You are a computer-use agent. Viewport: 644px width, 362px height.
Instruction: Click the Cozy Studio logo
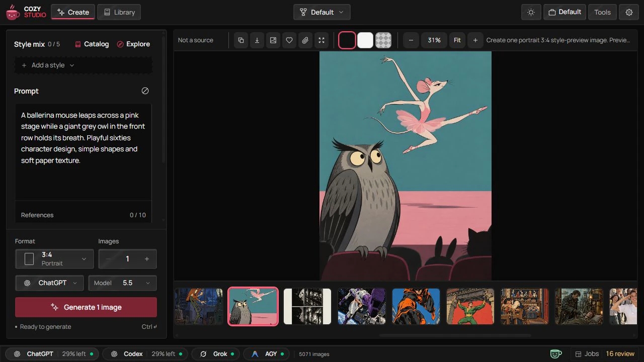(26, 12)
